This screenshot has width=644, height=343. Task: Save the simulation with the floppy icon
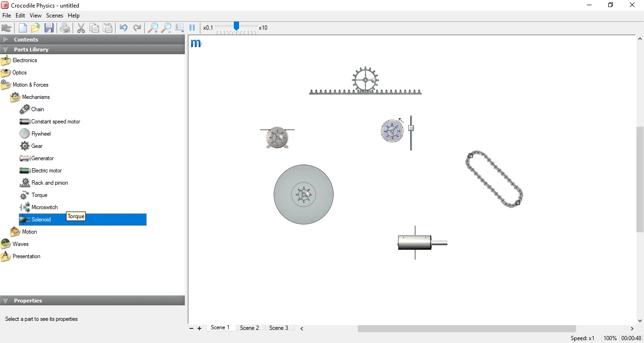point(49,28)
